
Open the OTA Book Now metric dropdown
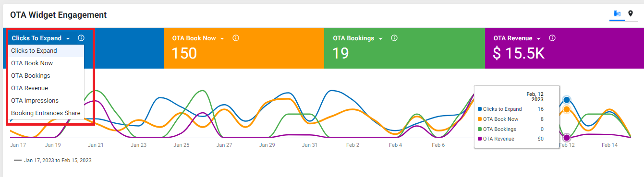(x=222, y=38)
